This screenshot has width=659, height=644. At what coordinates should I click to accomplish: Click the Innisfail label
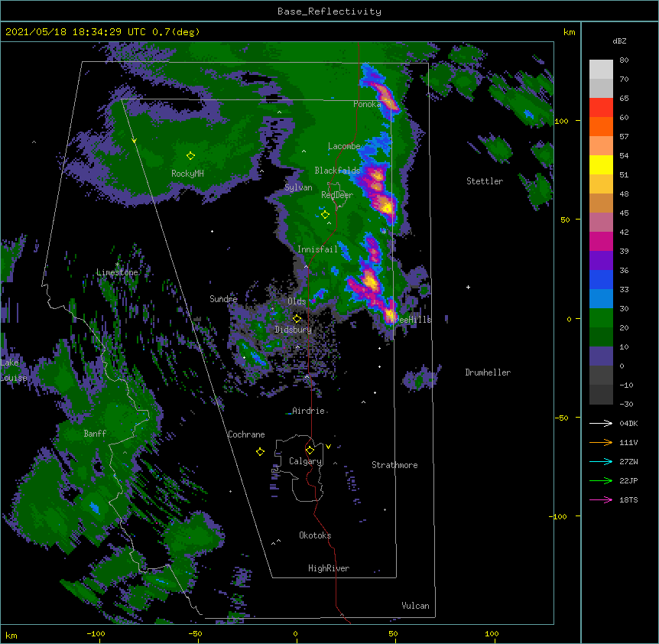318,249
